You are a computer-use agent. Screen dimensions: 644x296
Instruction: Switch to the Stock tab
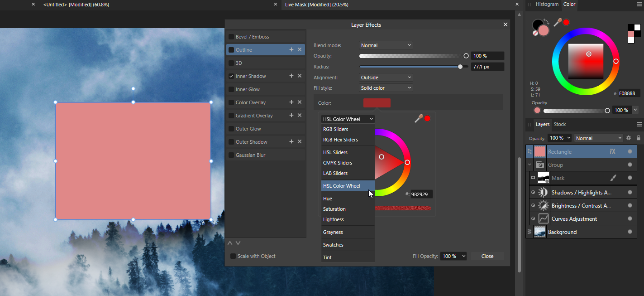point(560,124)
